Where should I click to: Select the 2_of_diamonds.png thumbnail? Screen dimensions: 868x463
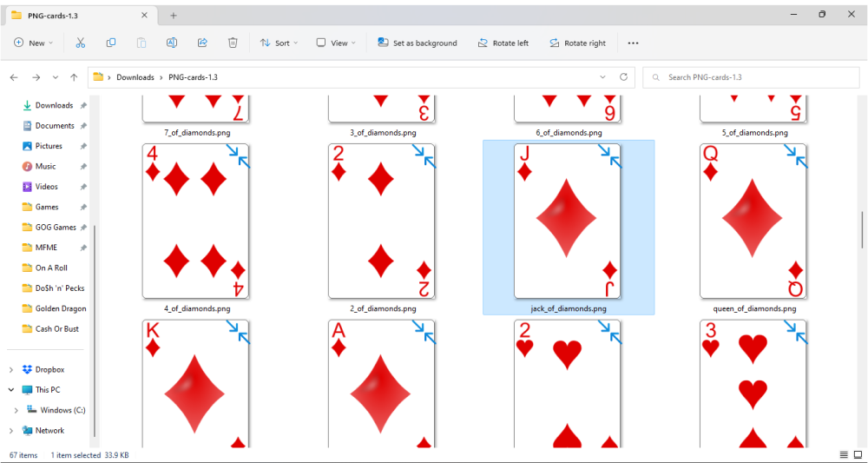382,222
